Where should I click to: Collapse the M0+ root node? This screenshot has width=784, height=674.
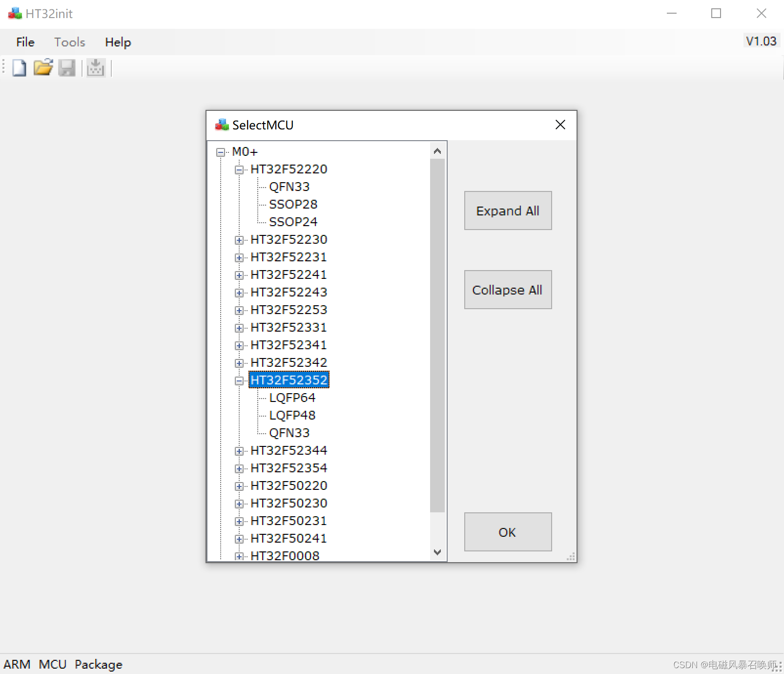[x=221, y=152]
